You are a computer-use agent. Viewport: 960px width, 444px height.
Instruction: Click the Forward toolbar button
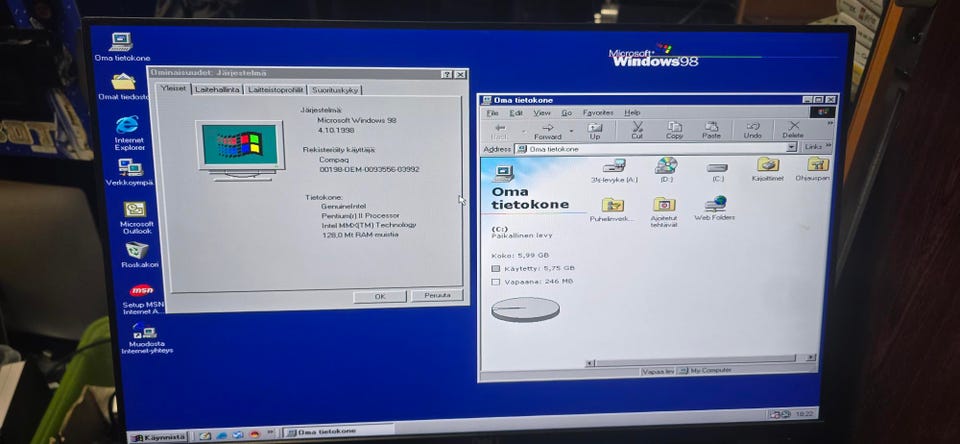547,130
